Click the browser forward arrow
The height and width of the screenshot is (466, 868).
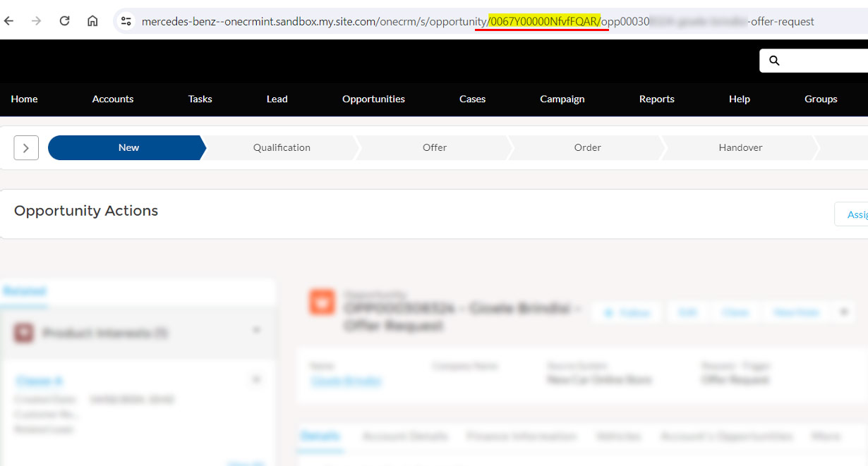[x=37, y=21]
